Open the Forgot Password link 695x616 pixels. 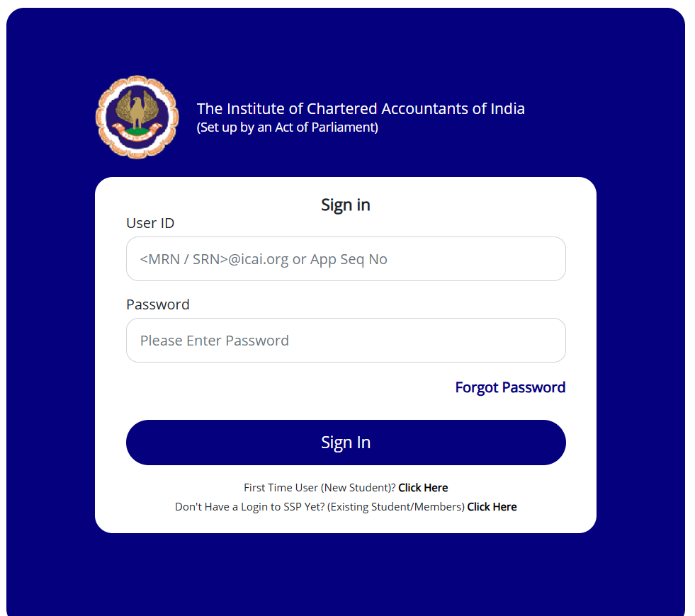[509, 387]
